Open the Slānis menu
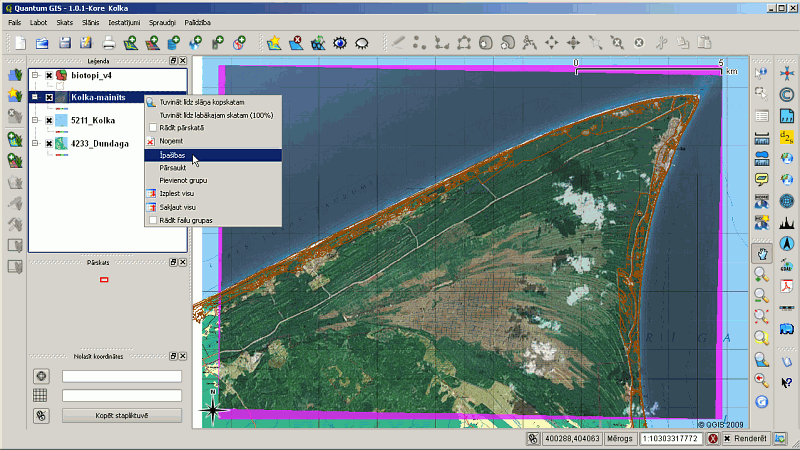Screen dimensions: 800x450 pyautogui.click(x=91, y=22)
